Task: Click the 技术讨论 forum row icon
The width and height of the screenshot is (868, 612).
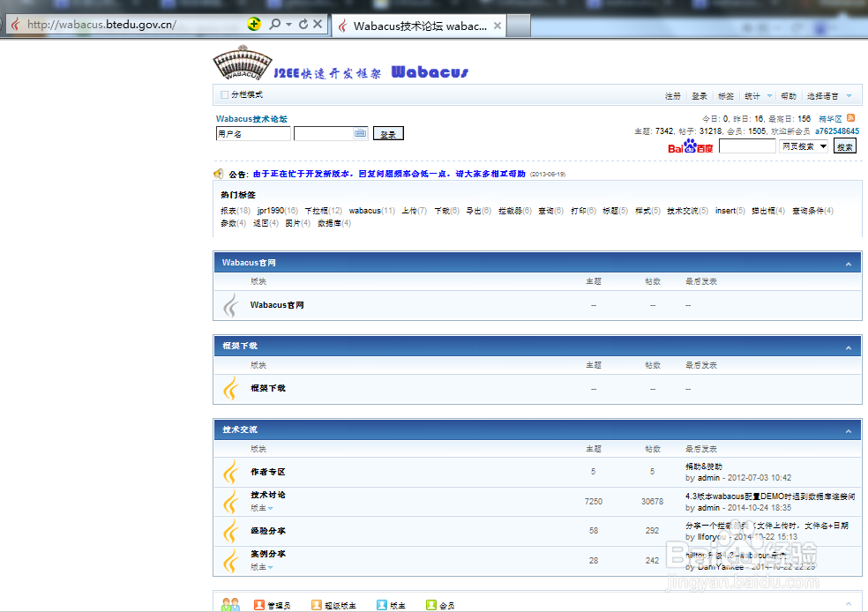Action: click(x=231, y=502)
